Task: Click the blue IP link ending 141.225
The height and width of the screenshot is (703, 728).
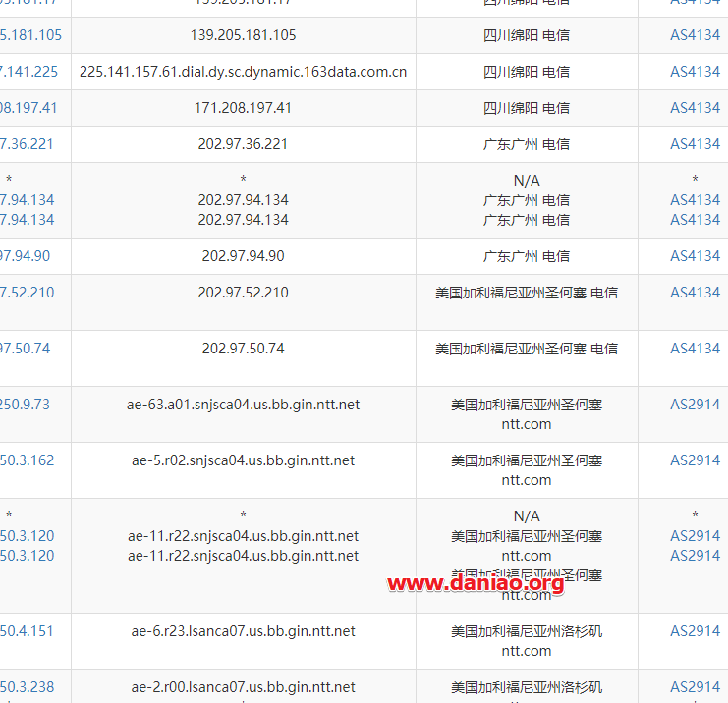Action: [29, 72]
